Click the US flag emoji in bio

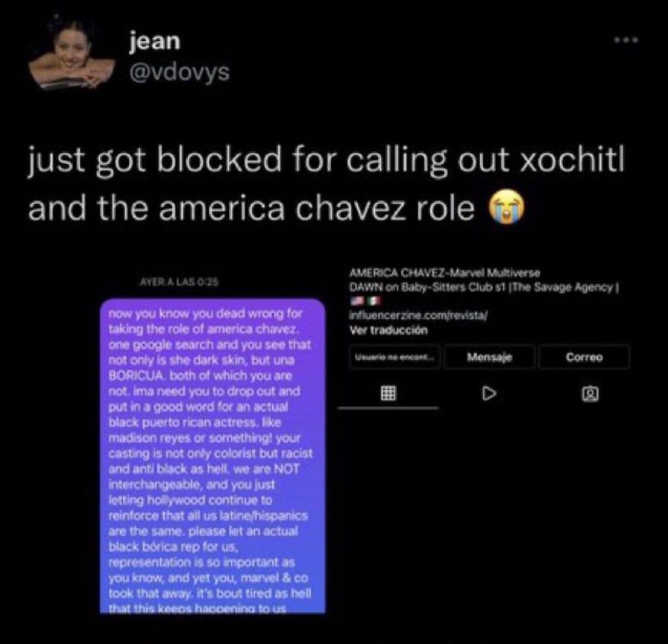(x=356, y=301)
